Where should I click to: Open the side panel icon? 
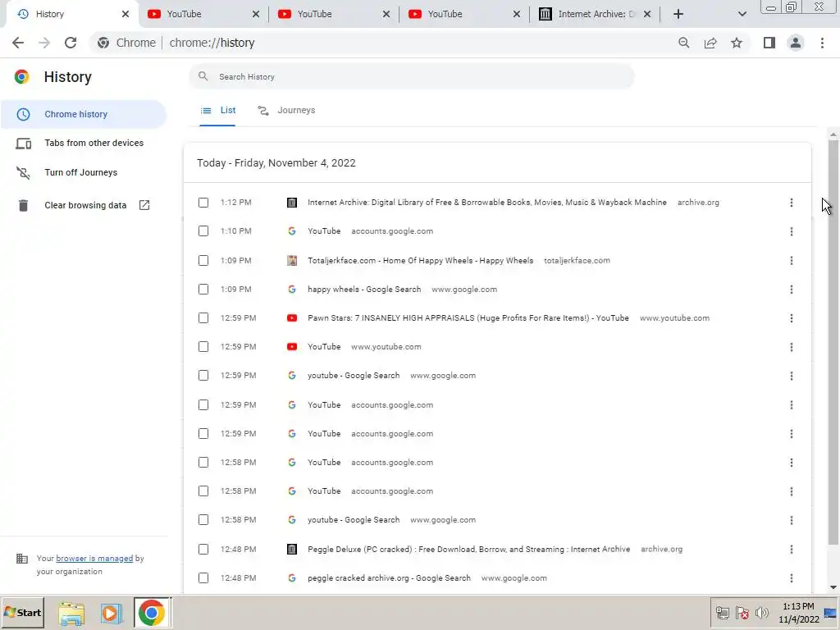[769, 43]
